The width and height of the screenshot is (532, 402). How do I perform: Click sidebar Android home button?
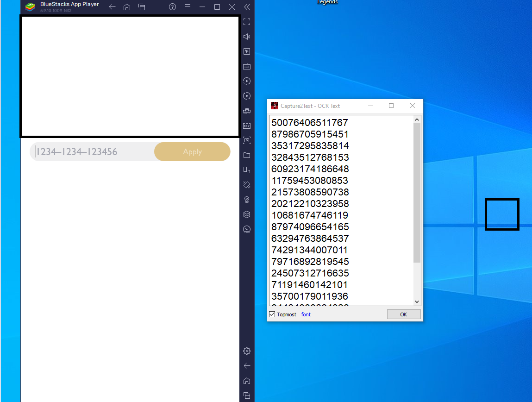[x=247, y=381]
